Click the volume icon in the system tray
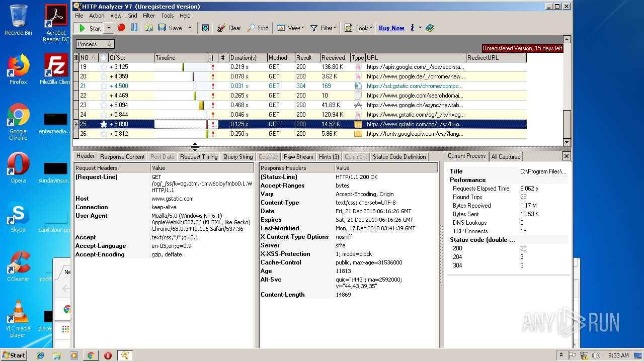Viewport: 644px width, 362px height. (597, 355)
